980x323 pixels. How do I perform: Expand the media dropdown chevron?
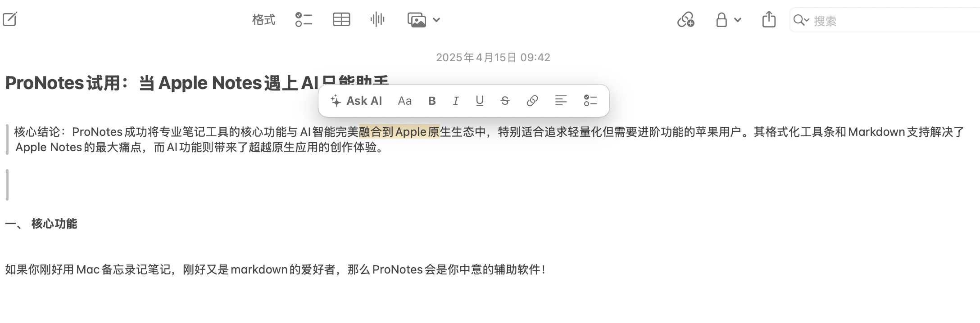[x=436, y=20]
